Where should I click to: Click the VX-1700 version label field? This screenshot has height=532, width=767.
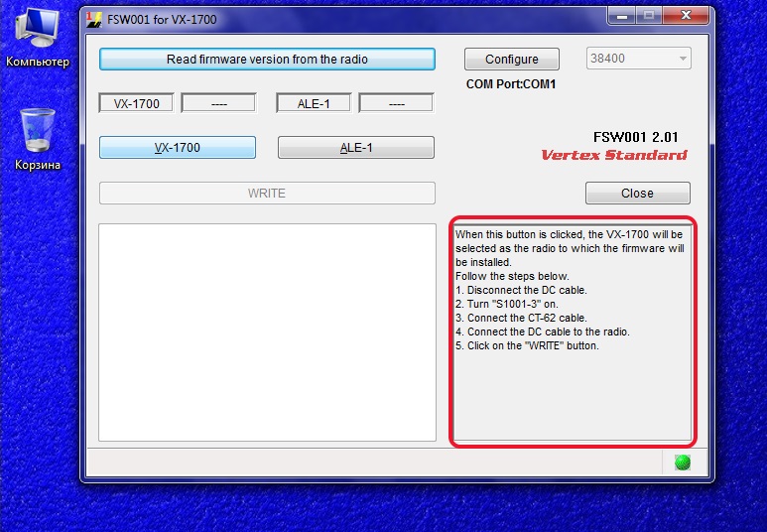(137, 103)
